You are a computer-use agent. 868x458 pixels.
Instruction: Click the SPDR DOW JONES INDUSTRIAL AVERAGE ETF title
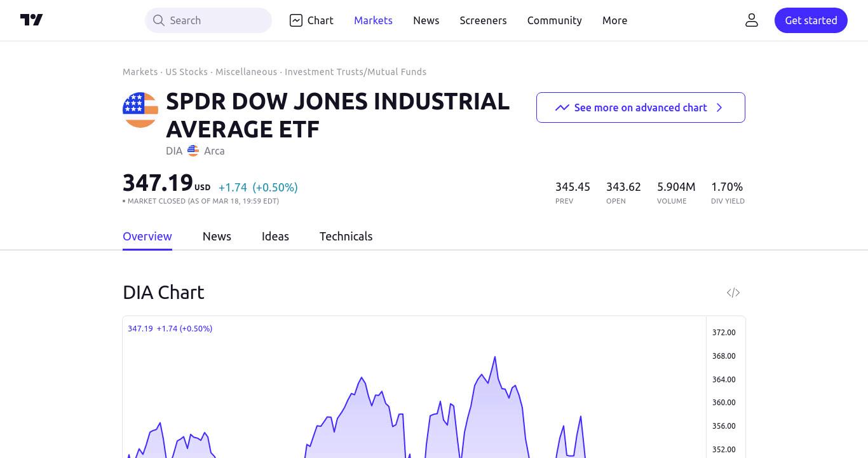(x=337, y=115)
